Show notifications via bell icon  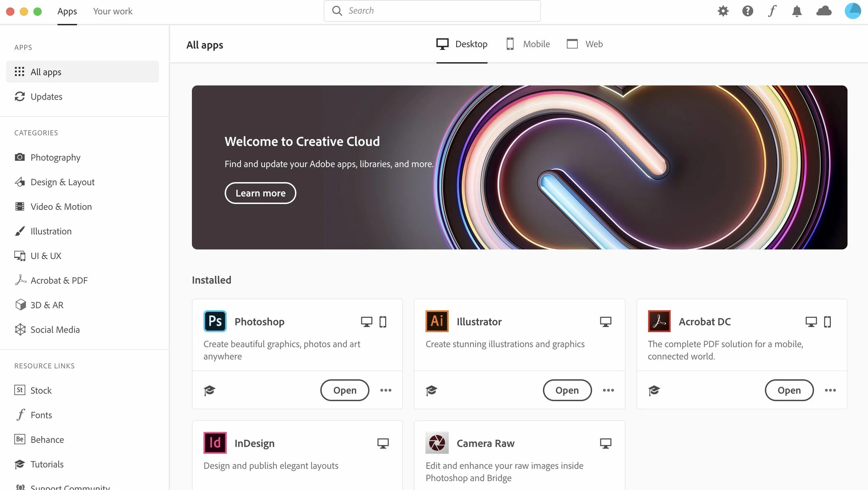797,11
